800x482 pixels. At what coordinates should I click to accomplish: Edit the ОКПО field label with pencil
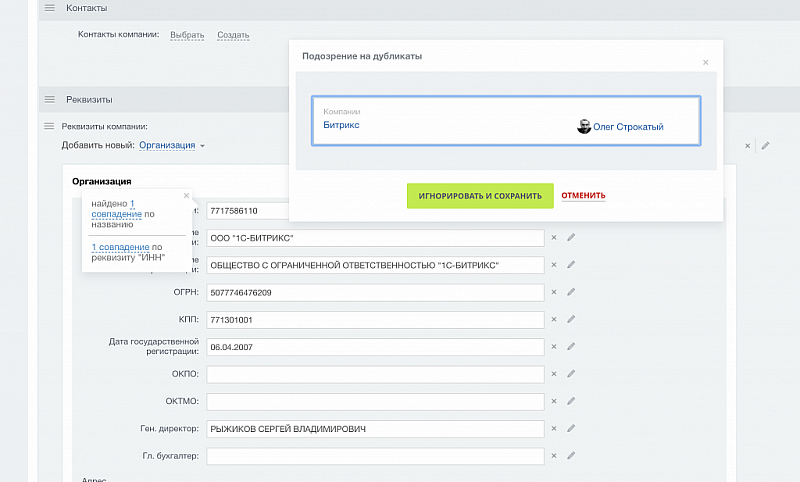[571, 373]
